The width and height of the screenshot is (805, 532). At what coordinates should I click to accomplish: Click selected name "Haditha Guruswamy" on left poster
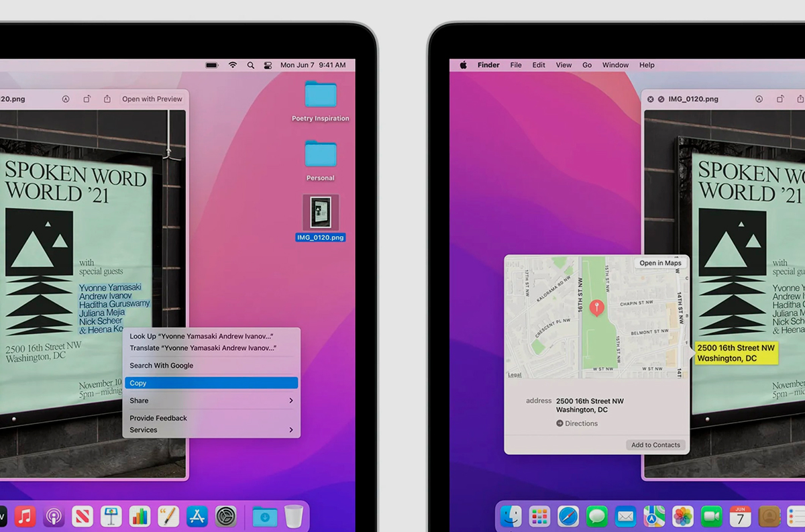115,303
